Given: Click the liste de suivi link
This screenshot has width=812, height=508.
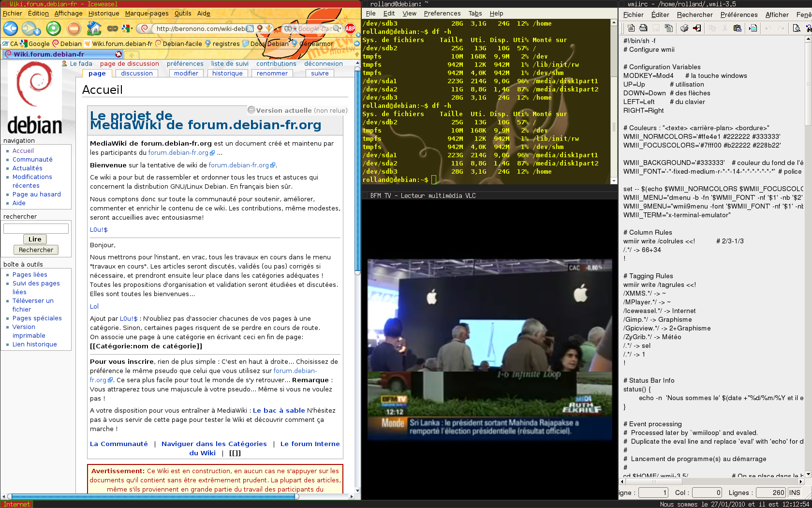Looking at the screenshot, I should coord(230,63).
